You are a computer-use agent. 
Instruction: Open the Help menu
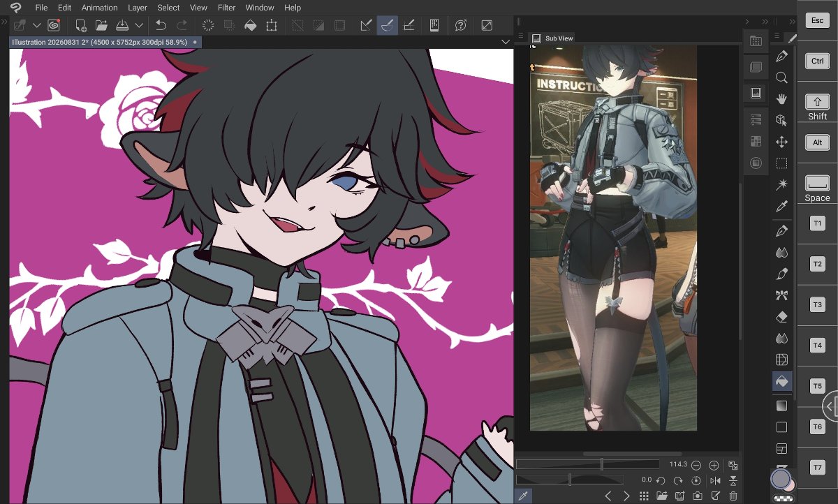click(x=293, y=8)
